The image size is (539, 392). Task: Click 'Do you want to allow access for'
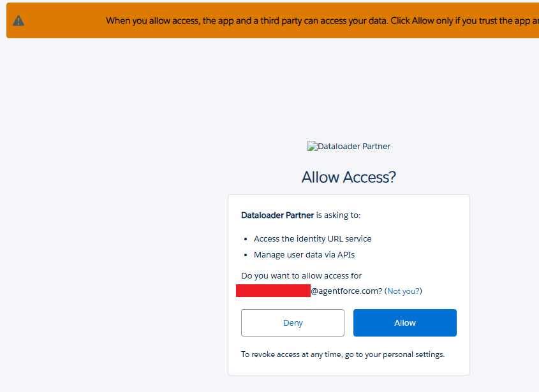(x=302, y=275)
